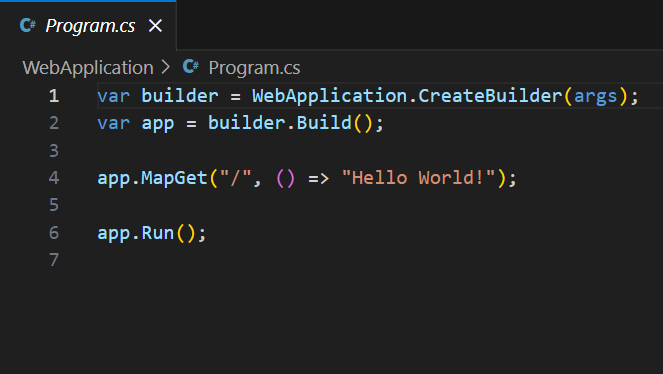Click the C# icon in Program.cs tab
The height and width of the screenshot is (374, 663).
(28, 26)
